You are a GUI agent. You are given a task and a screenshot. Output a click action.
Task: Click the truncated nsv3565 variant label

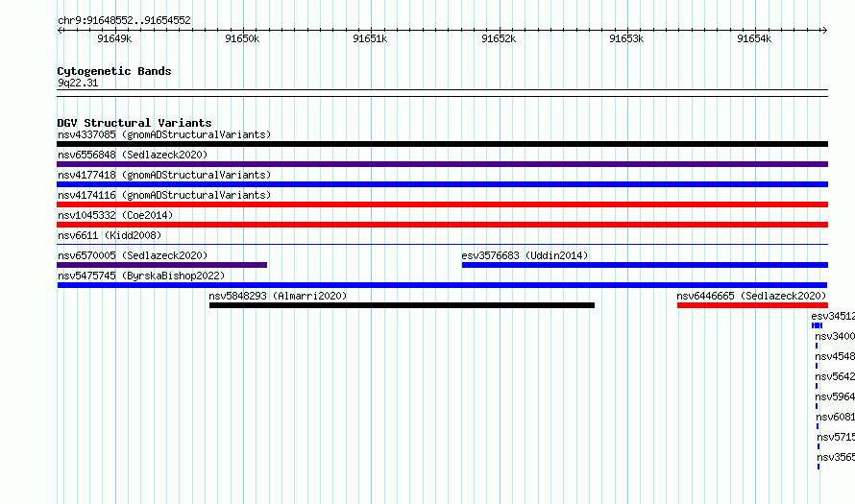836,457
